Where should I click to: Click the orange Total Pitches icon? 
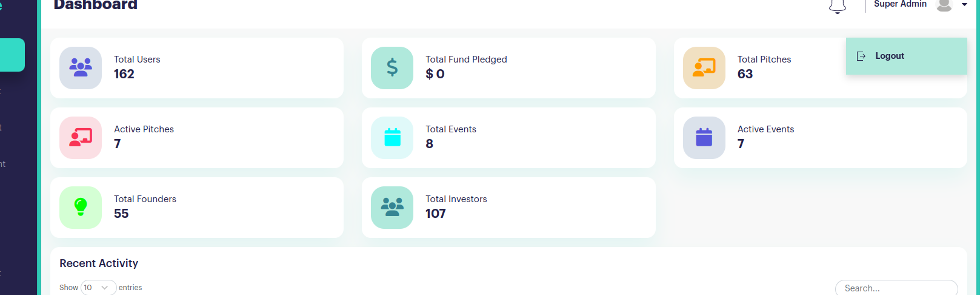[x=704, y=68]
